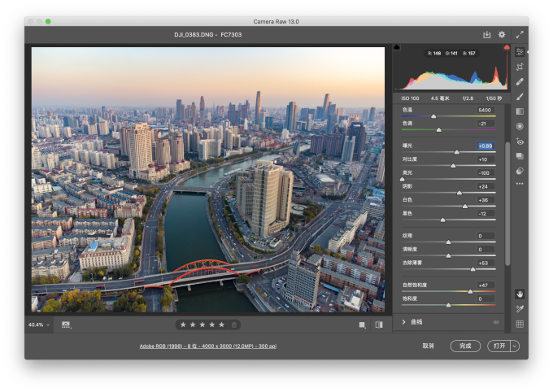Screen dimensions: 553x392
Task: Expand the 曲线 curve panel chevron
Action: [x=404, y=322]
